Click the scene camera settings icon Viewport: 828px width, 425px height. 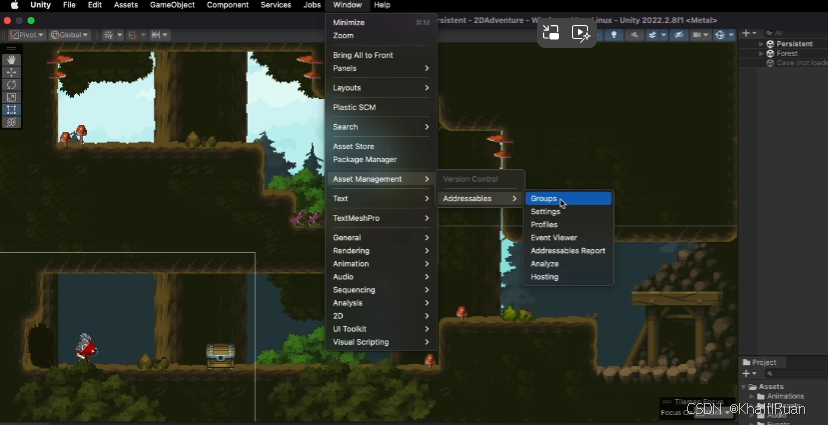697,35
